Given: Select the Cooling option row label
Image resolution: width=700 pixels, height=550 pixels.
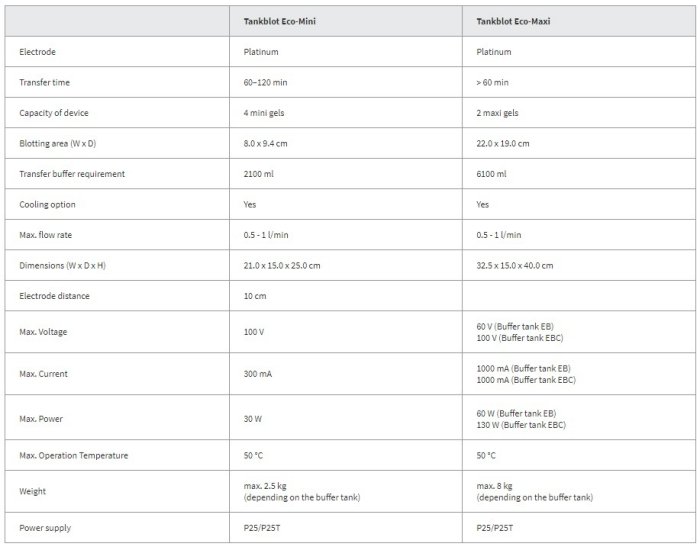Looking at the screenshot, I should (48, 204).
